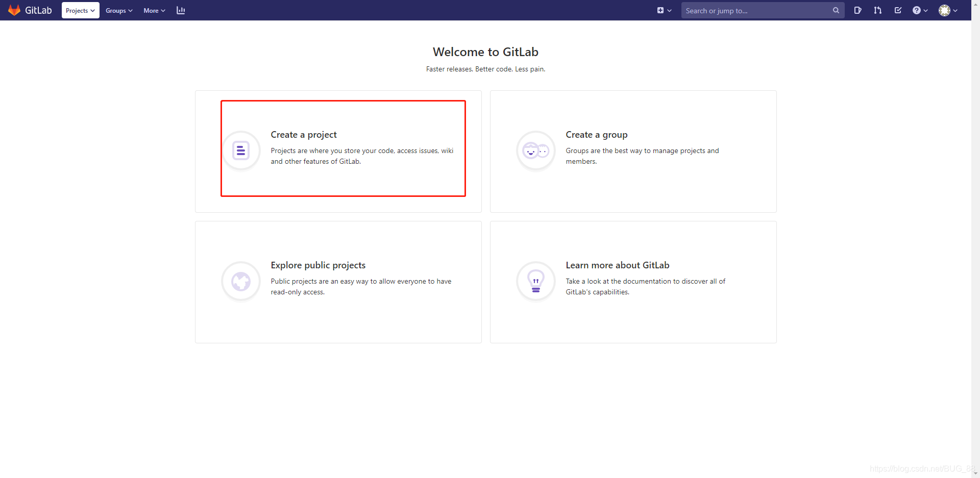This screenshot has width=980, height=478.
Task: Click text 'Projects are where you store your code'
Action: click(333, 150)
